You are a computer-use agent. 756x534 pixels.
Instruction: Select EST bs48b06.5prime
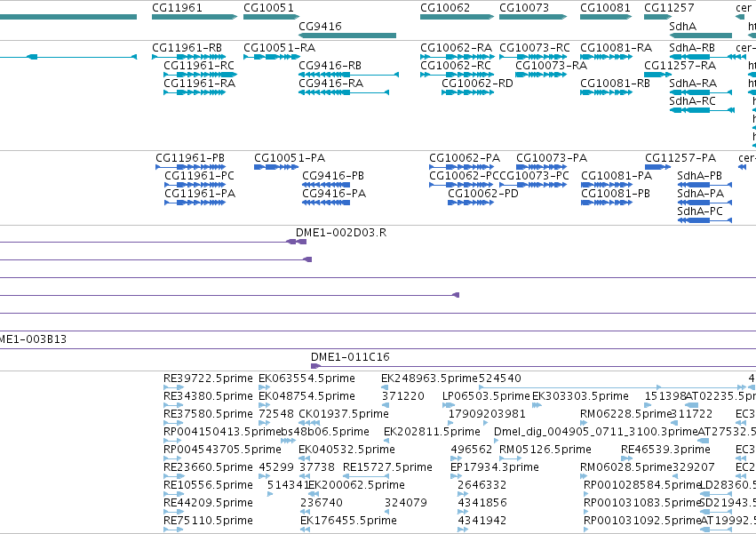pos(325,431)
